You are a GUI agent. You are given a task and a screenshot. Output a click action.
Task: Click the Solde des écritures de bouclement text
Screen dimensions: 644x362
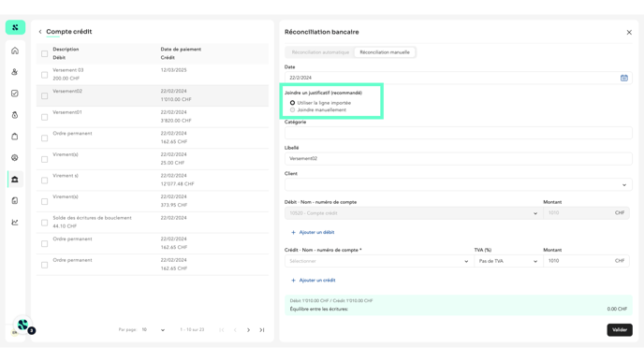pyautogui.click(x=92, y=218)
